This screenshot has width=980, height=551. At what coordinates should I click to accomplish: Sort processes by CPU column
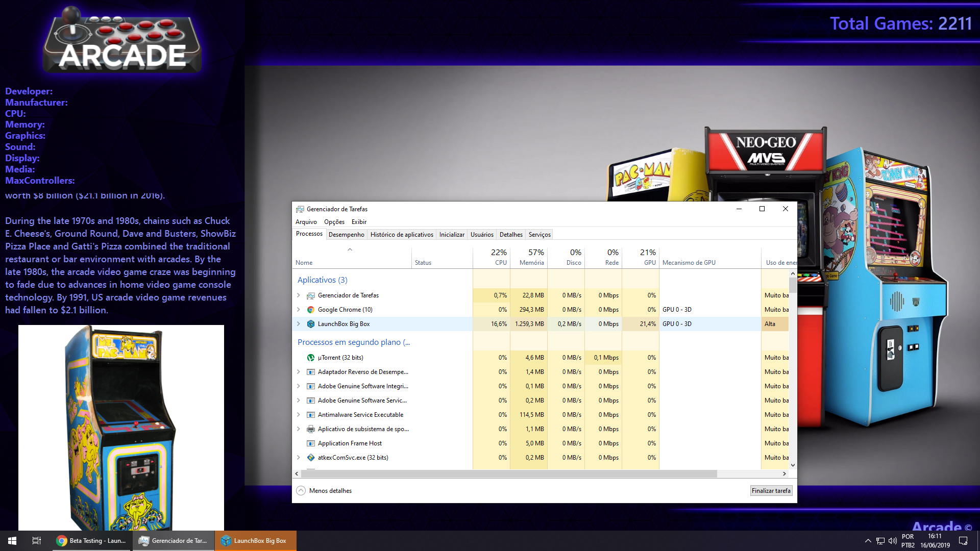click(x=492, y=257)
